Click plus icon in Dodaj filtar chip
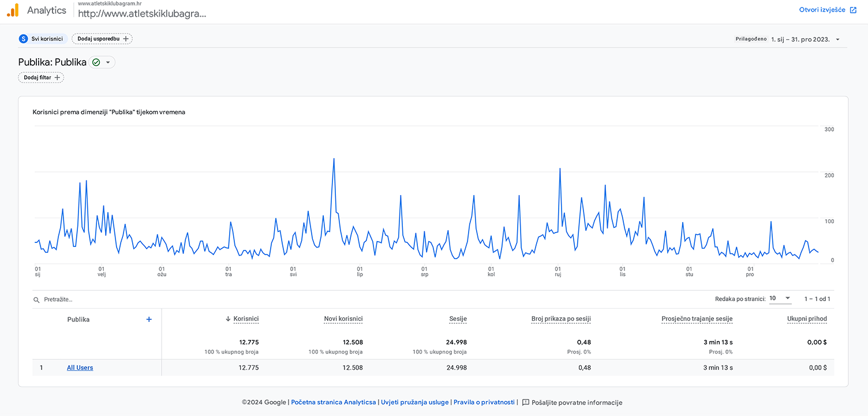Viewport: 868px width, 416px height. (x=57, y=77)
